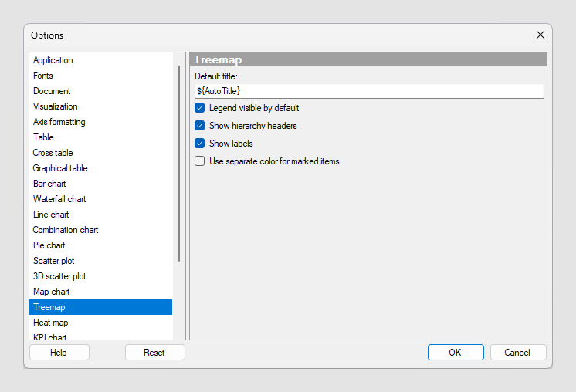Open the Fonts options page

(43, 76)
